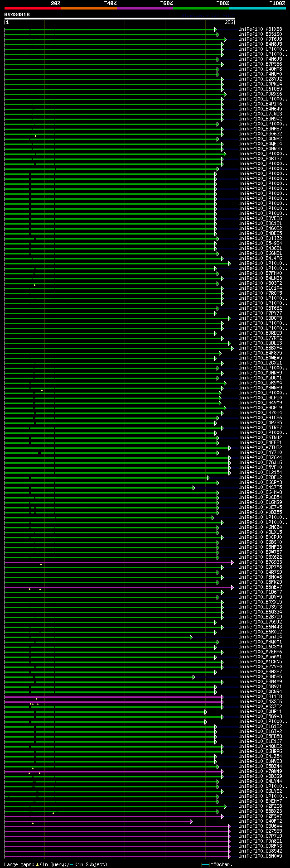This screenshot has width=290, height=868.
Task: Select the UniRef100_B9RDI9 hit label
Action: [x=260, y=333]
